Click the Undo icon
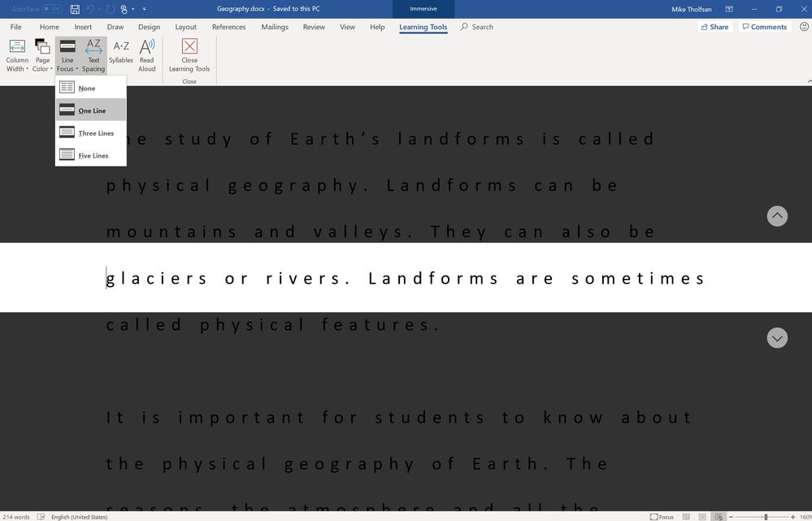Screen dimensions: 812x521 [x=90, y=9]
